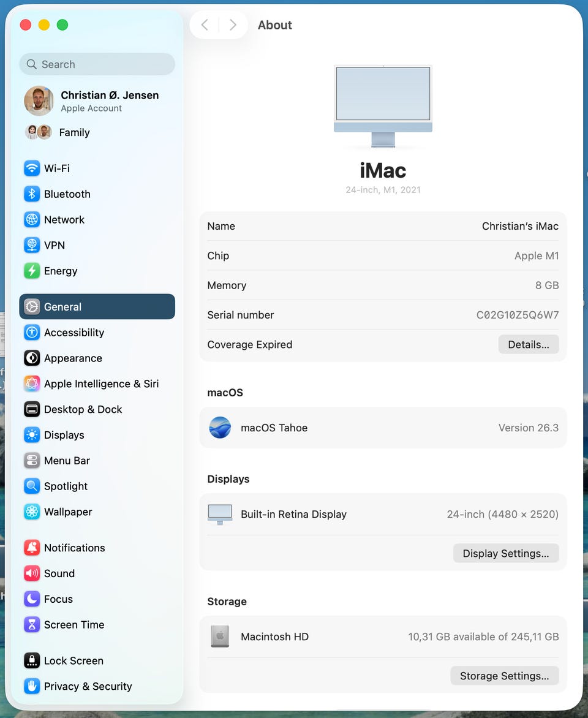Click the Apple M1 chip value
The height and width of the screenshot is (718, 588).
click(x=537, y=255)
